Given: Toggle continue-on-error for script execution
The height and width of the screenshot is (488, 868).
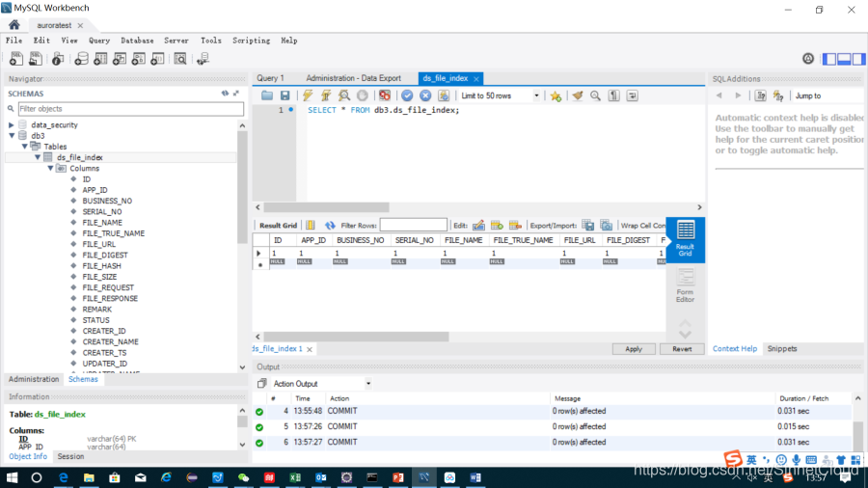Looking at the screenshot, I should pos(385,95).
